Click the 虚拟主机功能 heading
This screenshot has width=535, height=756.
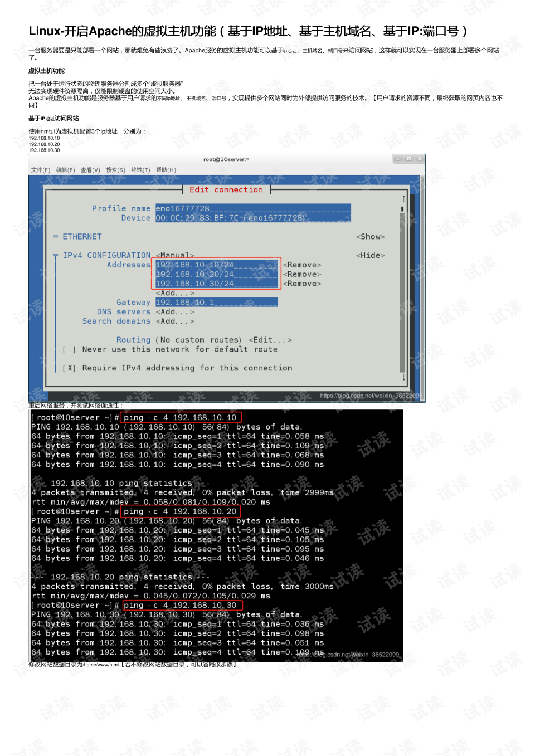click(47, 71)
